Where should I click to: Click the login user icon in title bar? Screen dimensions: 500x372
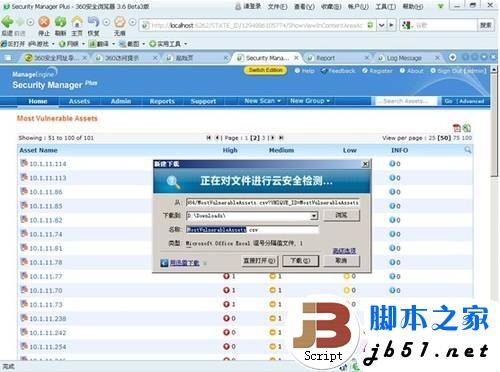point(238,6)
